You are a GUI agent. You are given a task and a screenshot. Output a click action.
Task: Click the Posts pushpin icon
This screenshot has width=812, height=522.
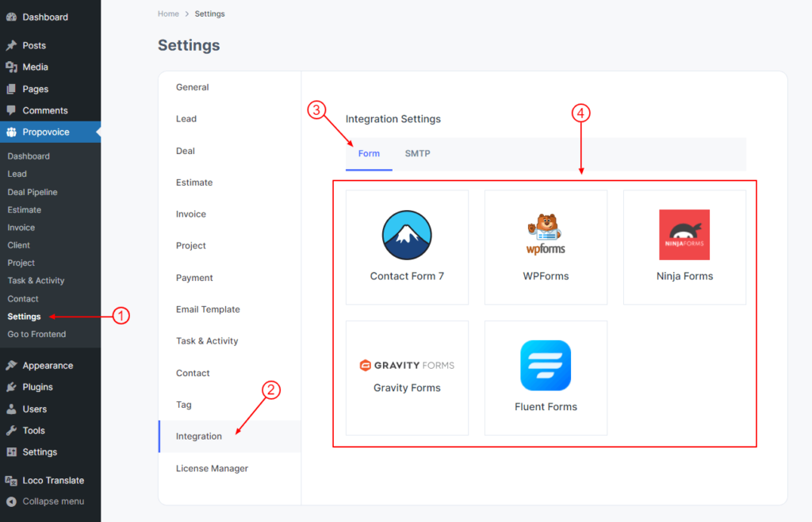pos(11,45)
